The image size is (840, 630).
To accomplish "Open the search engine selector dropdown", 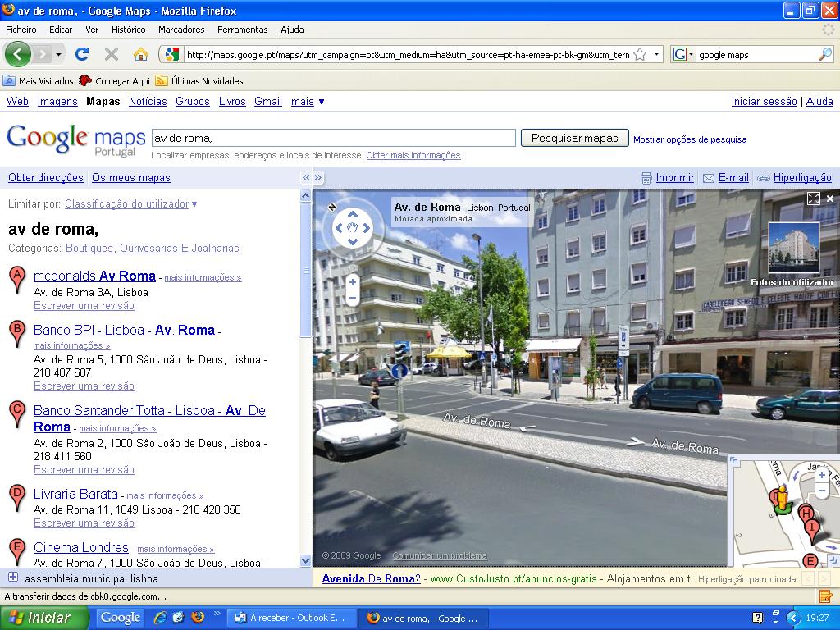I will pyautogui.click(x=691, y=54).
